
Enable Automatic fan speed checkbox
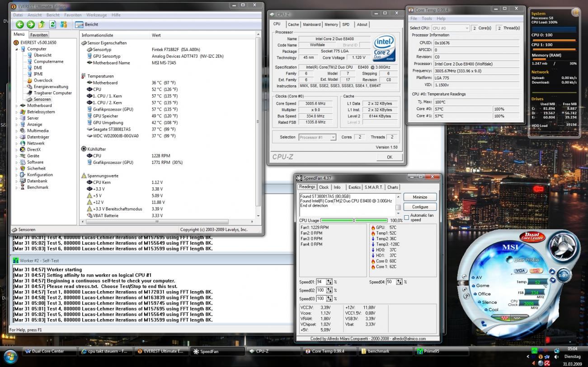click(406, 218)
